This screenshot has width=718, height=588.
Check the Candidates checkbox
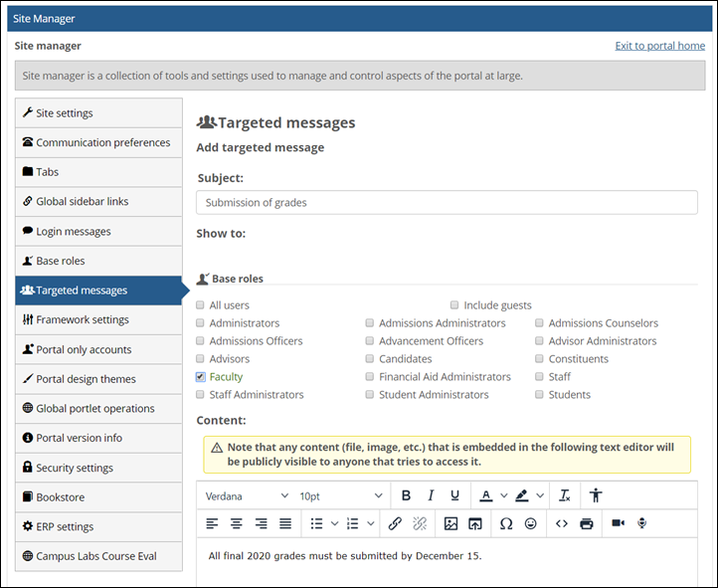tap(370, 358)
